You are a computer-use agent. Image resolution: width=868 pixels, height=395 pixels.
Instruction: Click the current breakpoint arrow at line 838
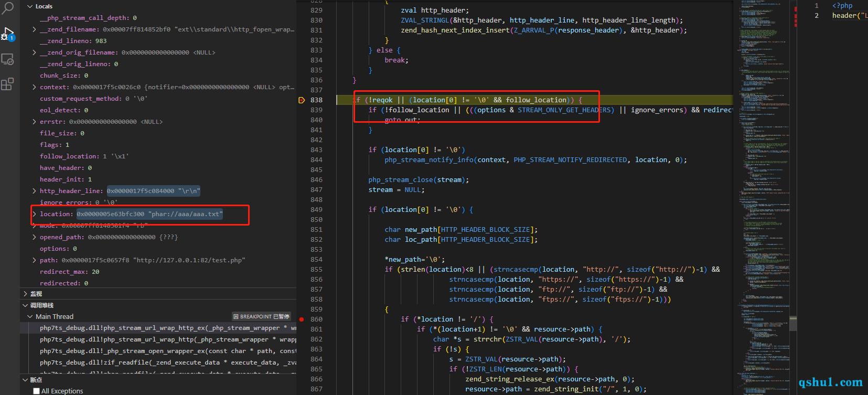coord(302,100)
